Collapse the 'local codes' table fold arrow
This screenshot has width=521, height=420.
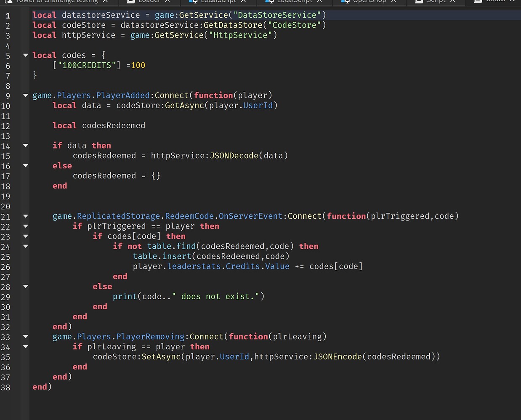click(26, 55)
